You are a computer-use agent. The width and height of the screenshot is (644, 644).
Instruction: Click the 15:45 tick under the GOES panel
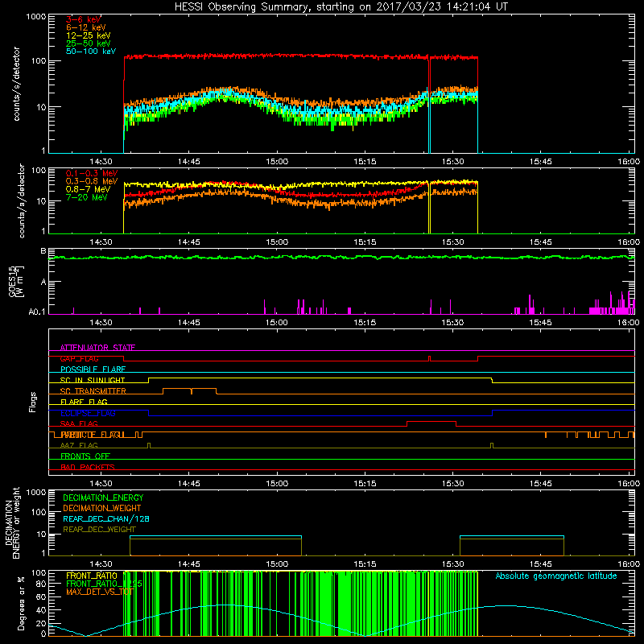(540, 323)
